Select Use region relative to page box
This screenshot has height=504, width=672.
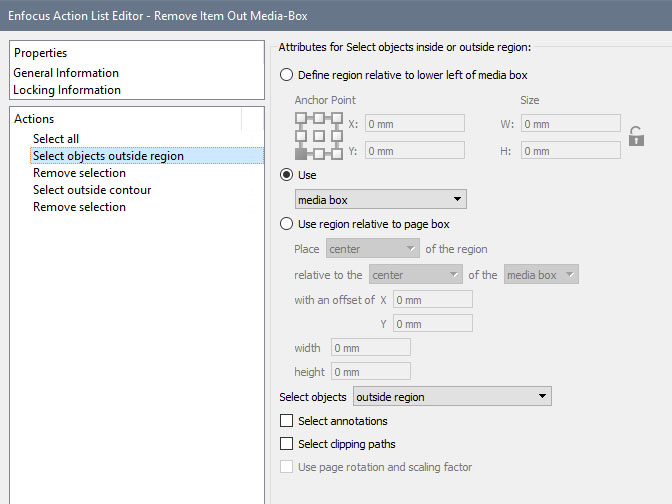pyautogui.click(x=288, y=224)
